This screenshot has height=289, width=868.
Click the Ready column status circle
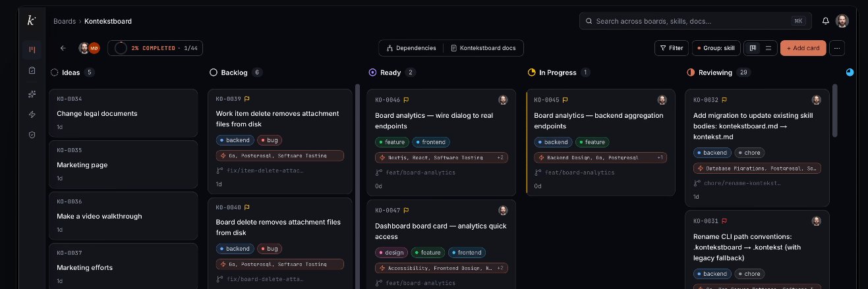click(372, 72)
